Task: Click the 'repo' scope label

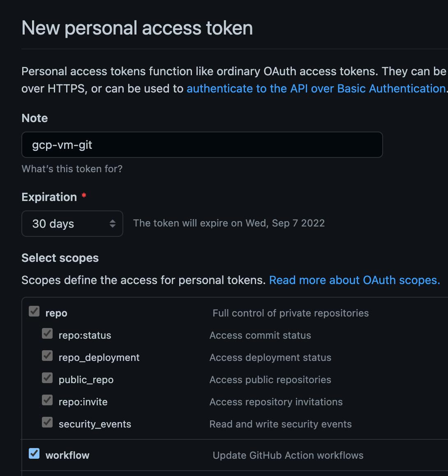Action: (x=56, y=313)
